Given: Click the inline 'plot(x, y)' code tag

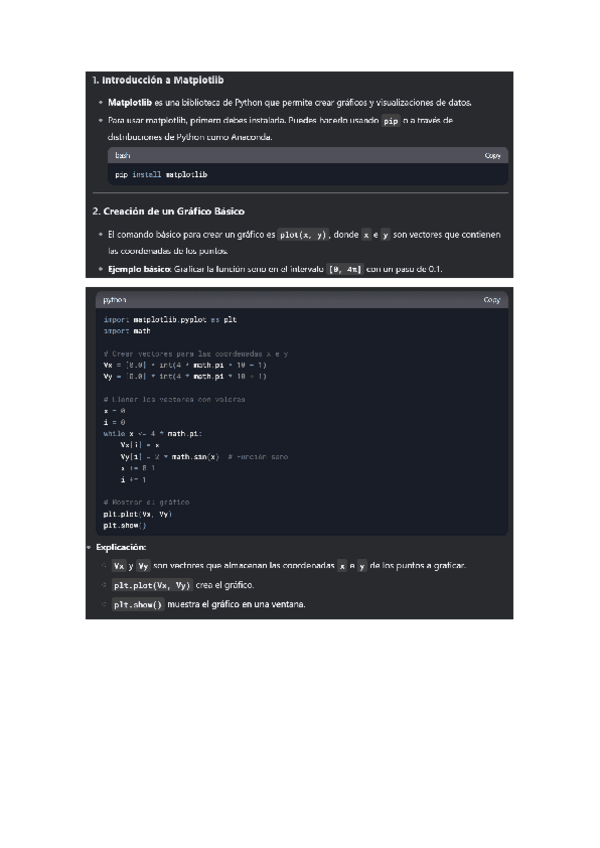Looking at the screenshot, I should (x=304, y=234).
